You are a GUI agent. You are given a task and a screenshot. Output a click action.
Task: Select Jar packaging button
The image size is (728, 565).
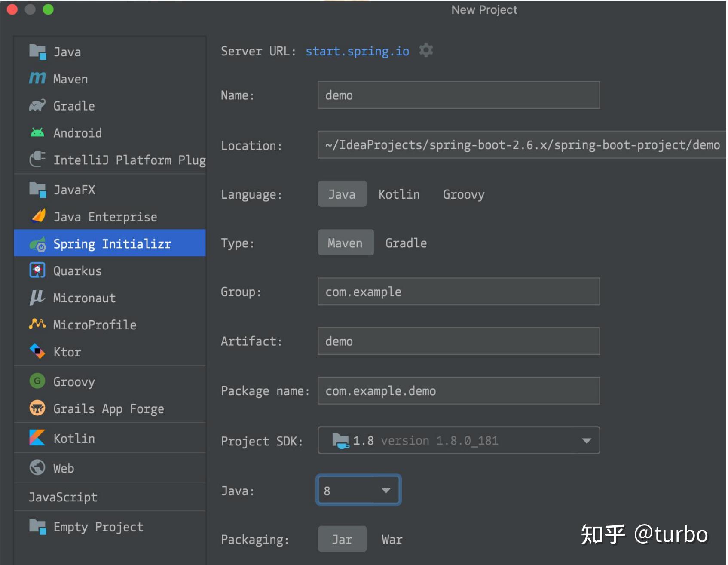click(x=342, y=539)
